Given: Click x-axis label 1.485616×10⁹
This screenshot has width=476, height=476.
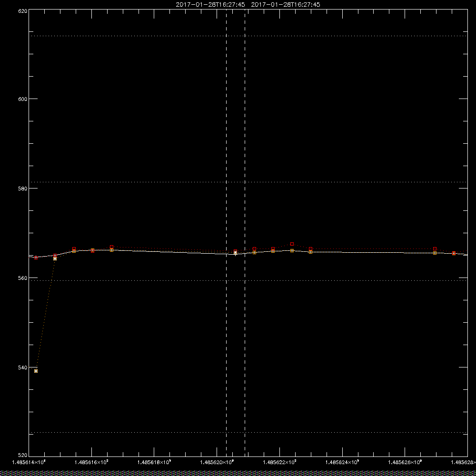Looking at the screenshot, I should [92, 462].
